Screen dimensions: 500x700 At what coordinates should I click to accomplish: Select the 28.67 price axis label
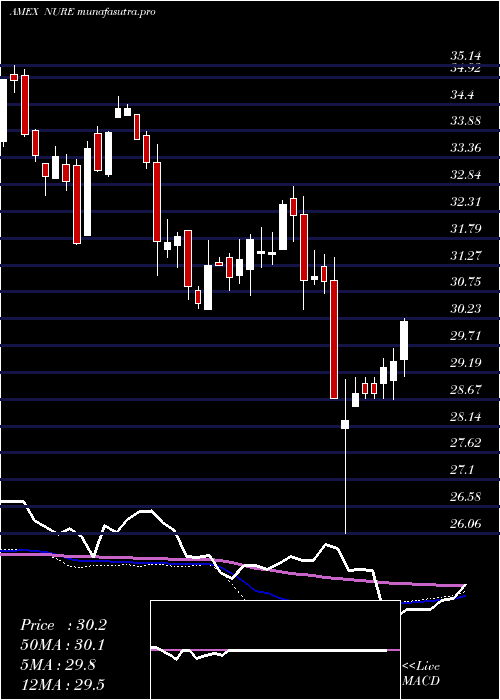pyautogui.click(x=466, y=389)
